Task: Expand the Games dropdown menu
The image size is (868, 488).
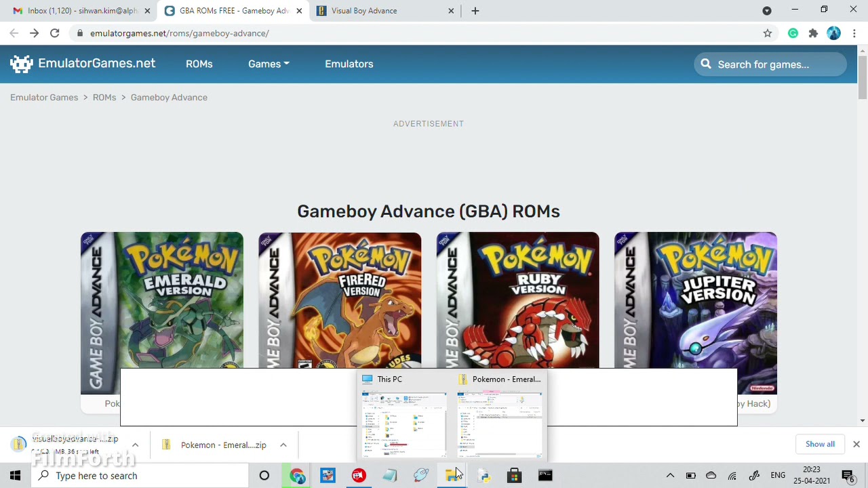Action: [x=269, y=64]
